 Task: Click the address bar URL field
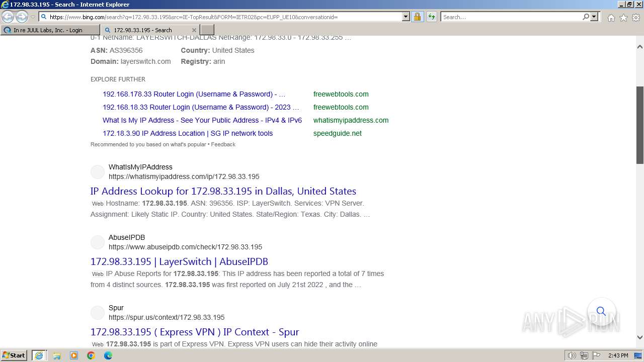pyautogui.click(x=224, y=17)
